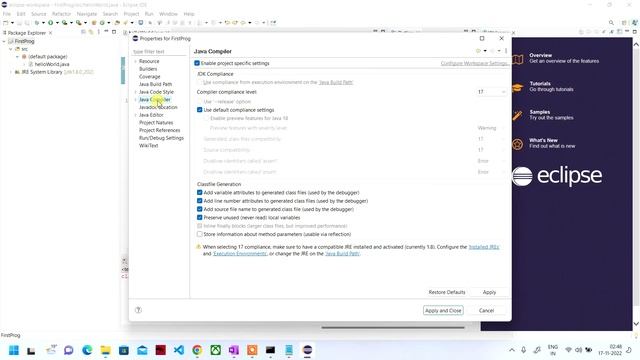640x360 pixels.
Task: Expand the JRE System Library node
Action: tap(11, 72)
